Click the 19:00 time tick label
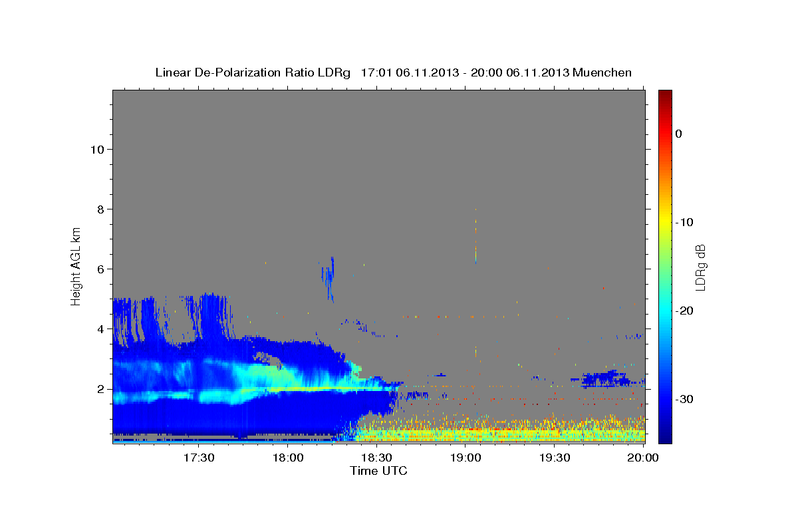This screenshot has width=798, height=532. [x=465, y=458]
